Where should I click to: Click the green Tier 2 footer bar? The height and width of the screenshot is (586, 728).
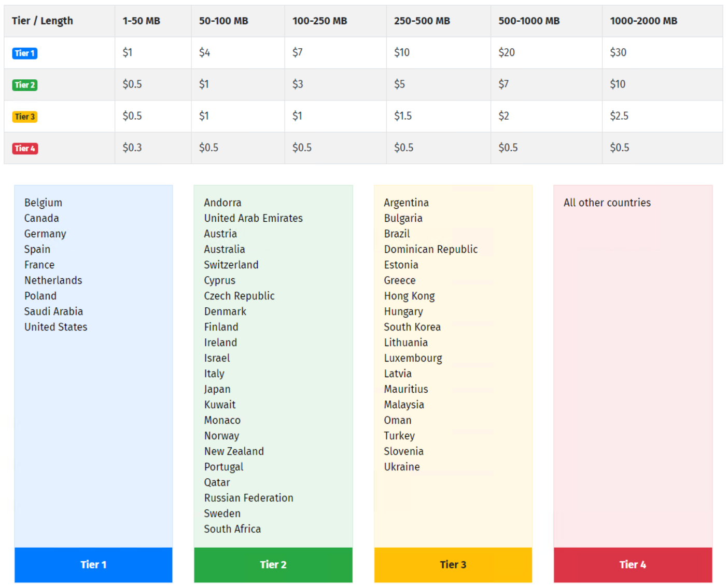tap(273, 565)
